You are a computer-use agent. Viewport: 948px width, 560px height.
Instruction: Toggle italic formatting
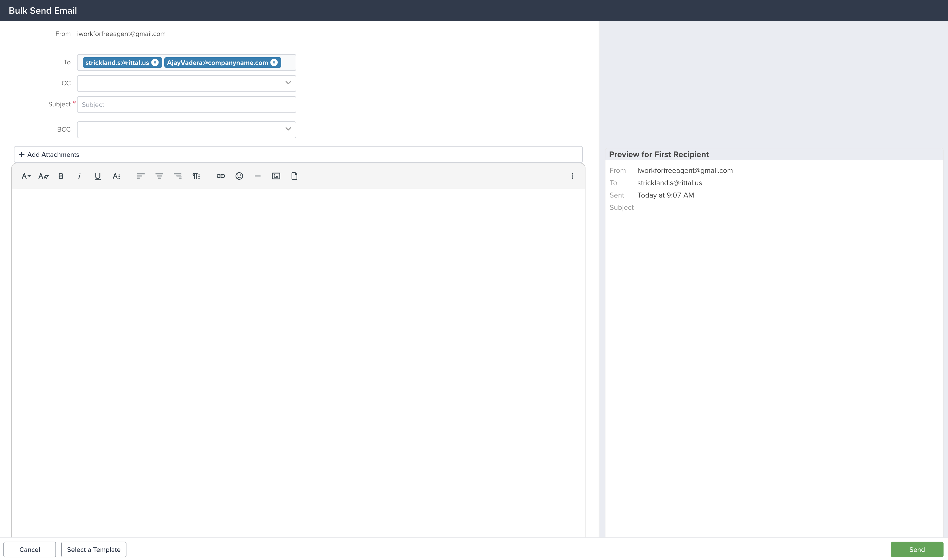point(79,176)
